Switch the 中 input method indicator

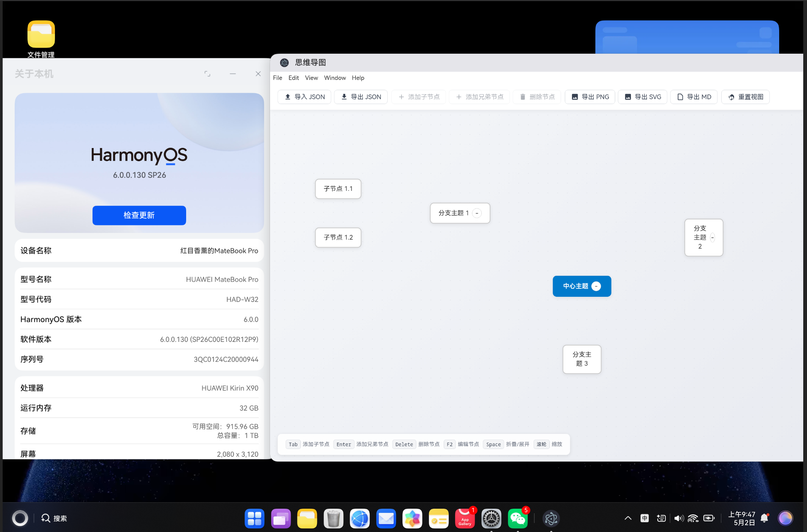pyautogui.click(x=645, y=518)
